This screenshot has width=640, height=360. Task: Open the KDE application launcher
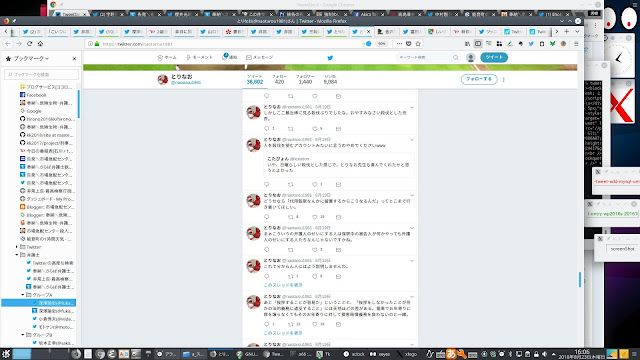6,353
